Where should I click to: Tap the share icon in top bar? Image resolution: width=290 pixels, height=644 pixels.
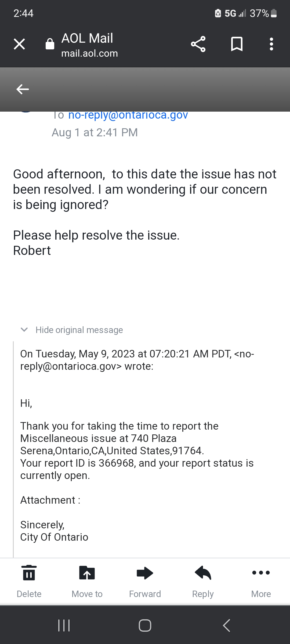point(198,44)
